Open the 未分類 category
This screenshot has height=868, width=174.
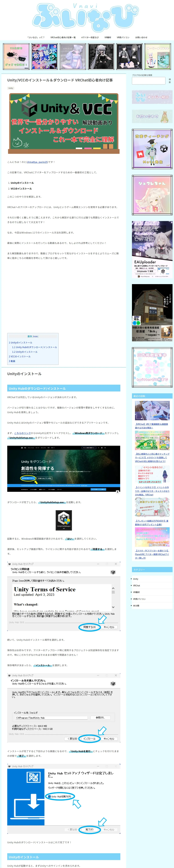click(136, 606)
